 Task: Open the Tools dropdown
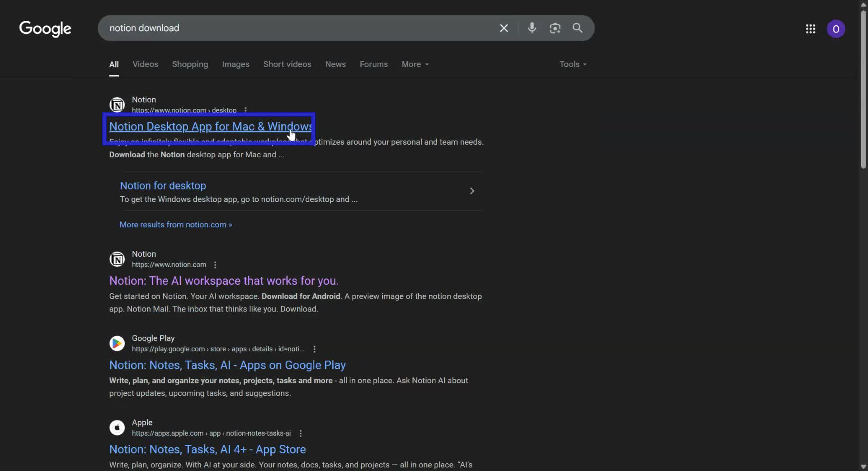(571, 64)
